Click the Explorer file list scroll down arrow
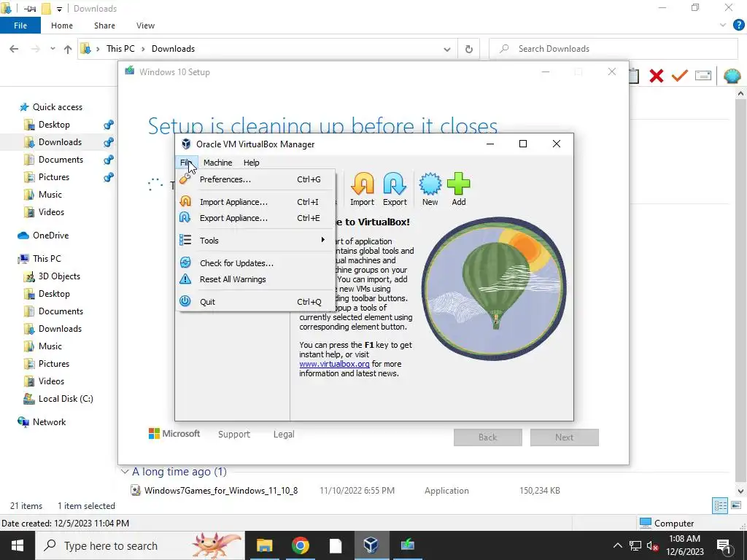Viewport: 747px width, 560px height. point(741,491)
